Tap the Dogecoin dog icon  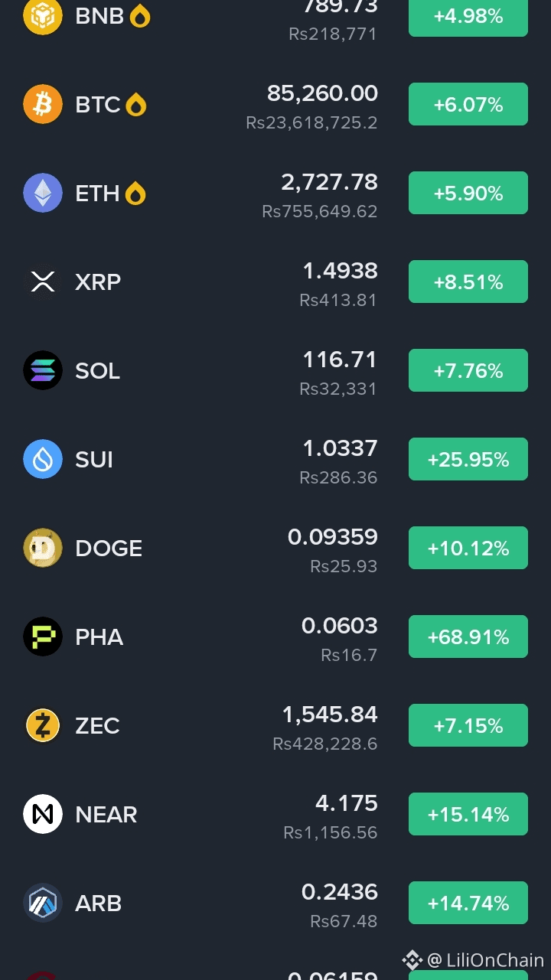click(43, 548)
